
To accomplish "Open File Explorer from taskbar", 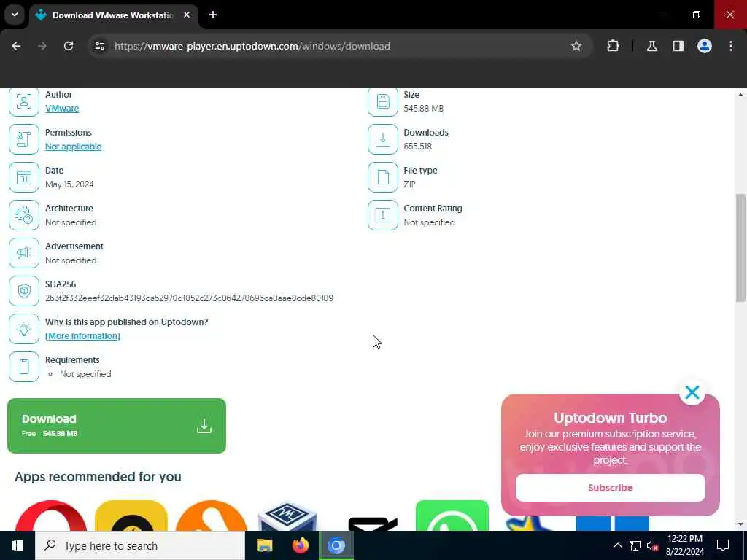I will [x=264, y=545].
